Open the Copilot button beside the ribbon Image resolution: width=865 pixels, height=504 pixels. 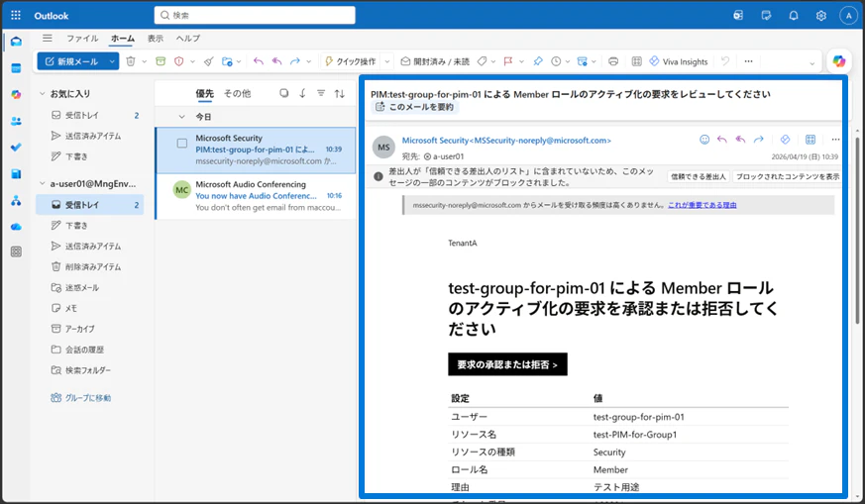(839, 61)
